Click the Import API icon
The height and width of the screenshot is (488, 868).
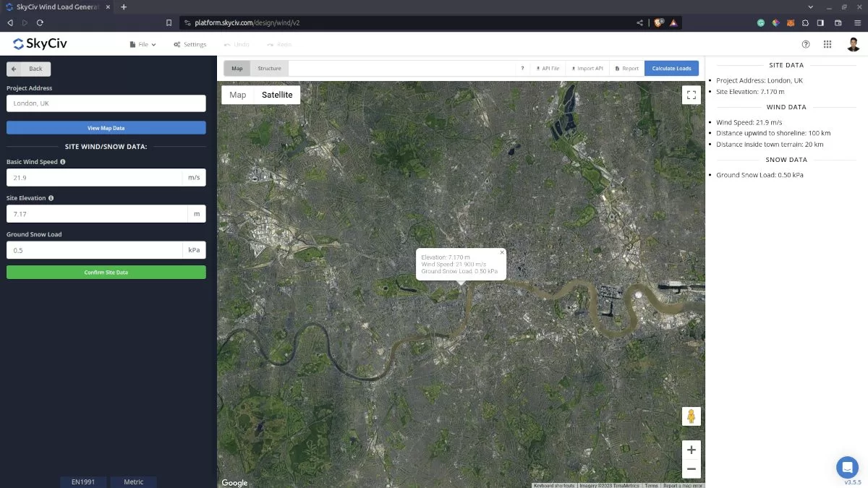click(x=587, y=67)
